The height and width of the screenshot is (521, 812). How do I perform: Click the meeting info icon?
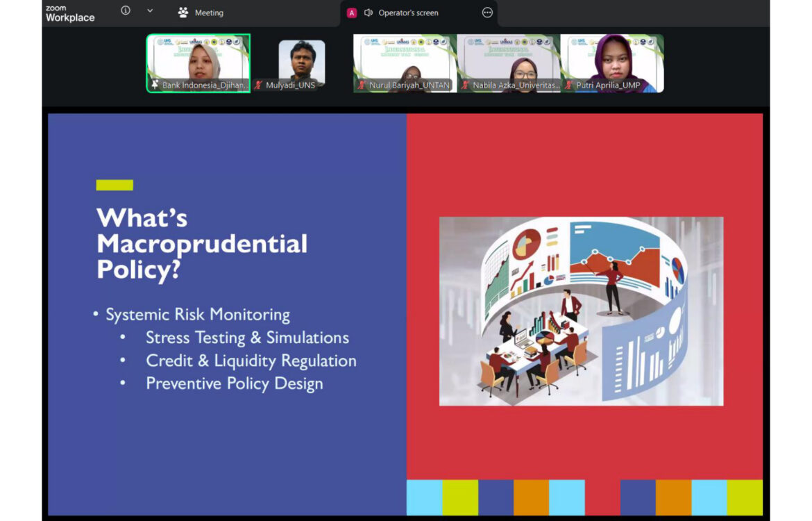[126, 11]
